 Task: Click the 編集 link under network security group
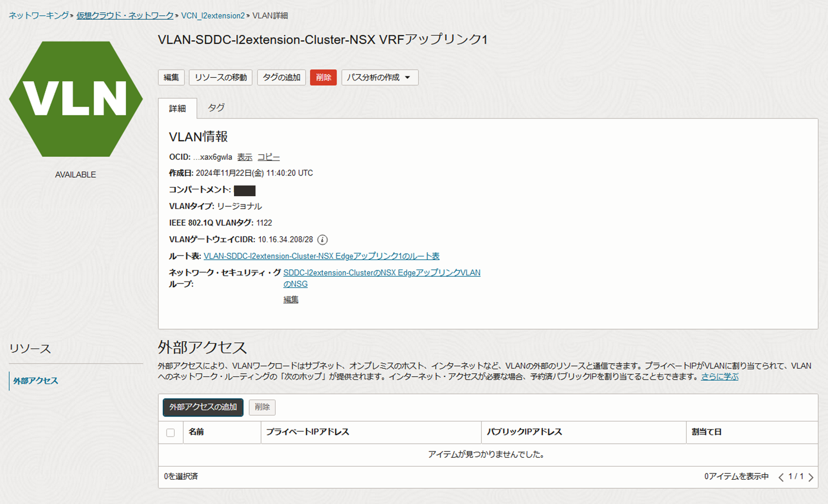291,300
